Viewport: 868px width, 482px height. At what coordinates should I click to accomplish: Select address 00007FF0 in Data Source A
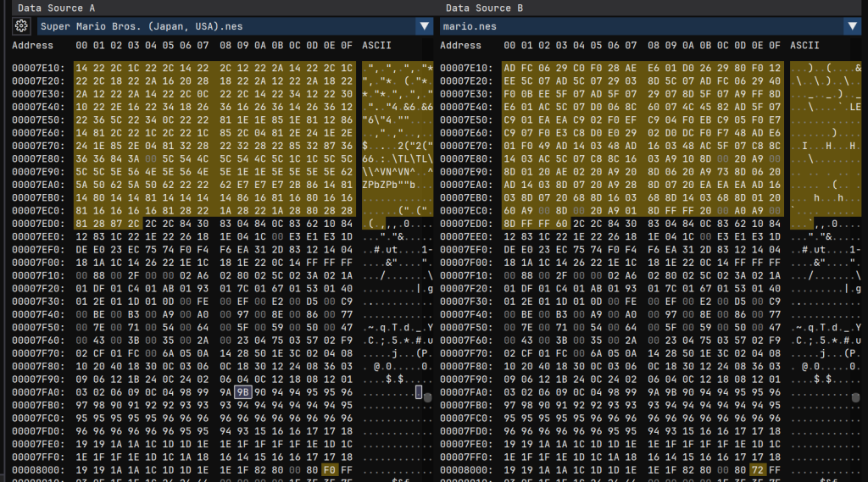[36, 455]
